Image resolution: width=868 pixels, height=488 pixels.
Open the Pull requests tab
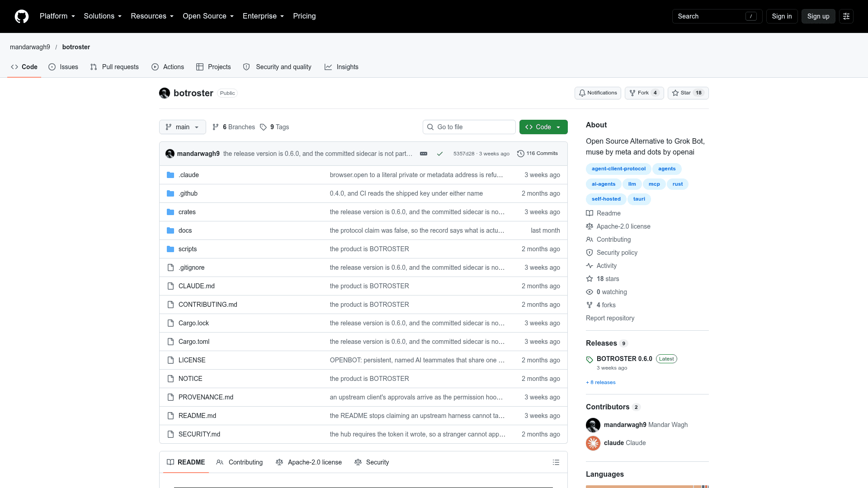coord(114,67)
